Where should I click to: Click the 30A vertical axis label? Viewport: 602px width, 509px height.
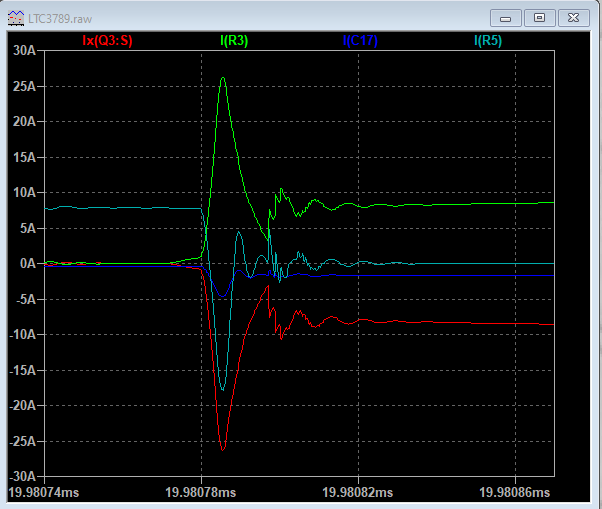tap(24, 50)
